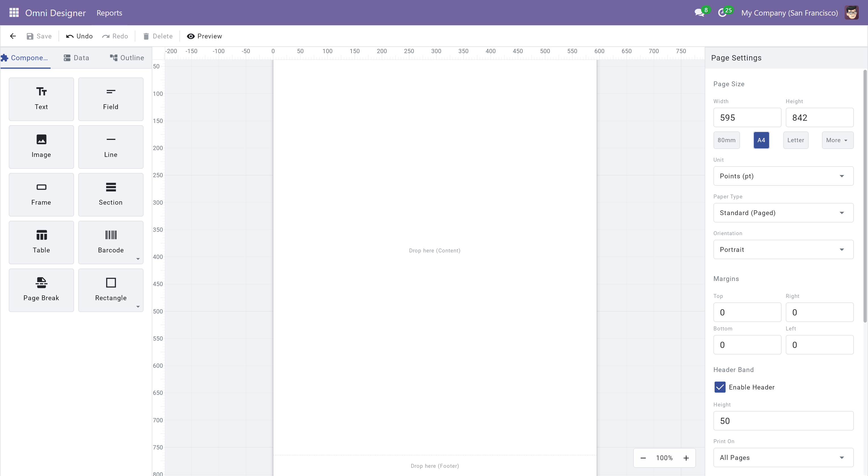Open the Orientation dropdown showing Portrait

pos(783,250)
